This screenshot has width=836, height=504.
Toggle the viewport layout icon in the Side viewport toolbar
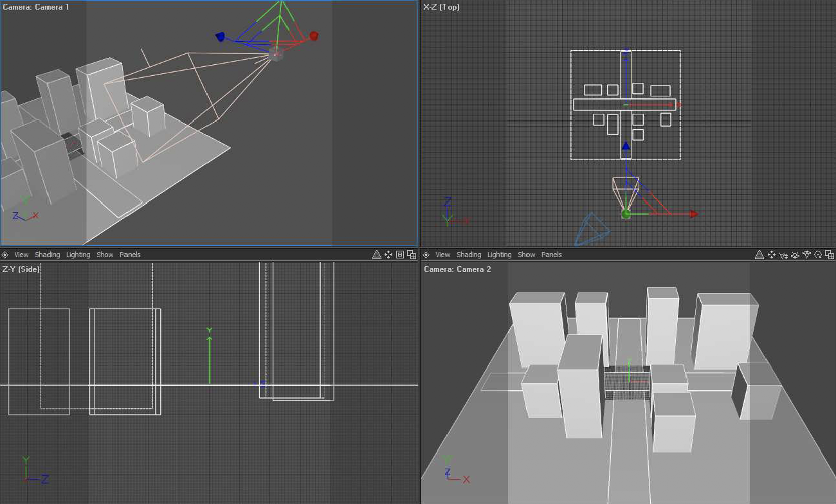click(412, 255)
